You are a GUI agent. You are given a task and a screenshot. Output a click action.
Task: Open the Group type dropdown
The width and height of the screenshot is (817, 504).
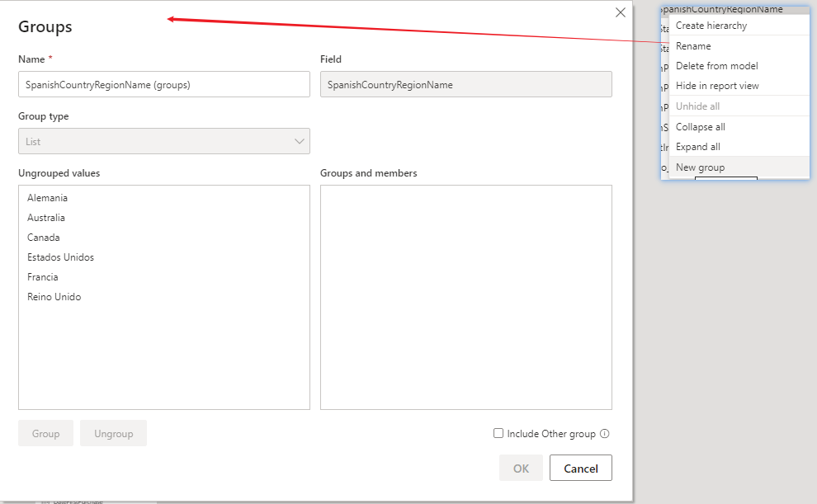tap(164, 141)
